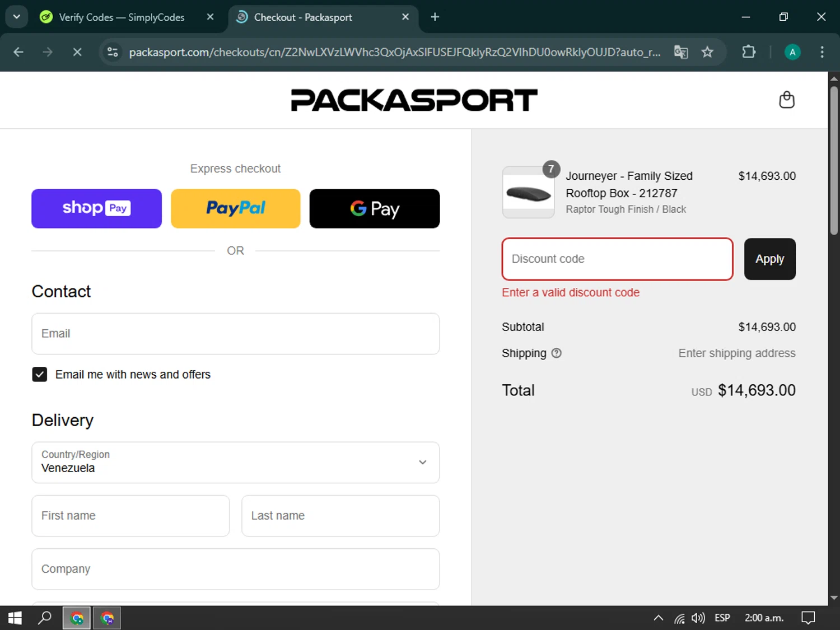Click the page vertical scrollbar
The width and height of the screenshot is (840, 630).
point(834,160)
